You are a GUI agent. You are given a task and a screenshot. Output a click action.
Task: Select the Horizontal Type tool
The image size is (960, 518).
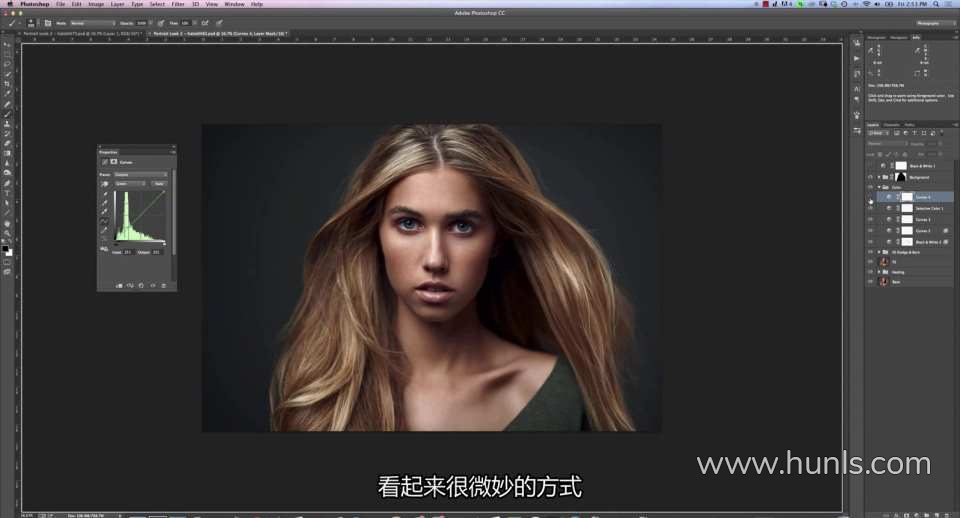coord(7,193)
